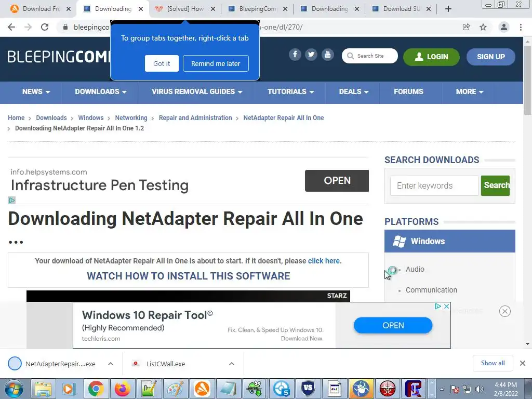The image size is (532, 399).
Task: Switch to the BleepingCom tab
Action: tap(257, 9)
